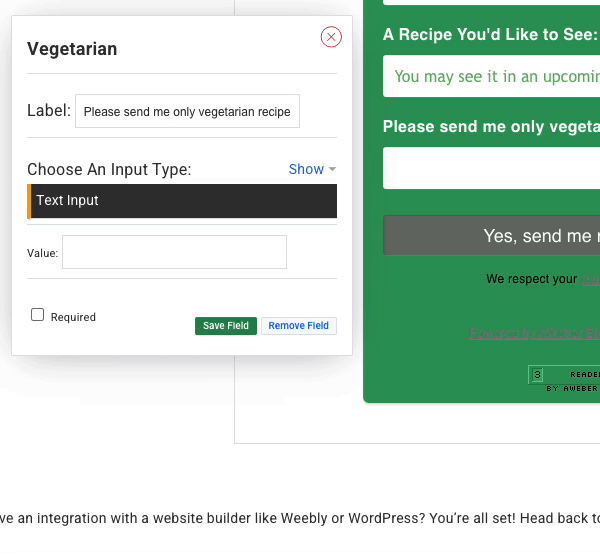The width and height of the screenshot is (600, 556).
Task: Select the Text Input type option
Action: pyautogui.click(x=183, y=200)
